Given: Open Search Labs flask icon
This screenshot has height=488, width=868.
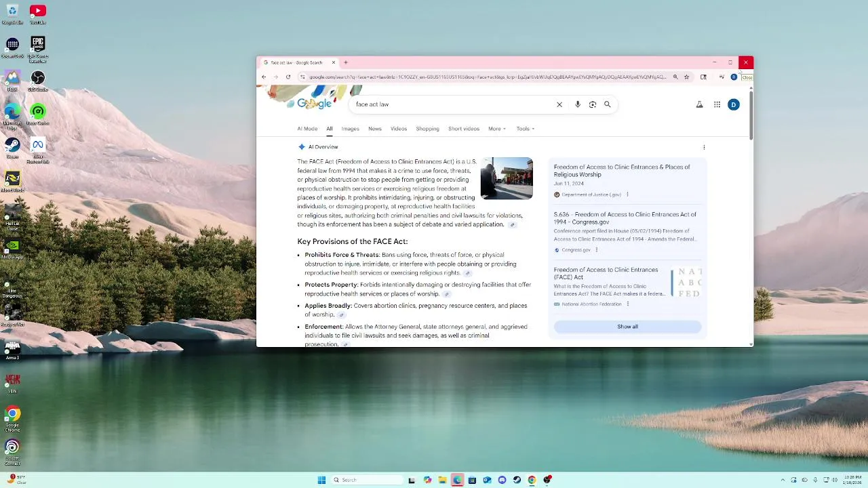Looking at the screenshot, I should point(699,104).
